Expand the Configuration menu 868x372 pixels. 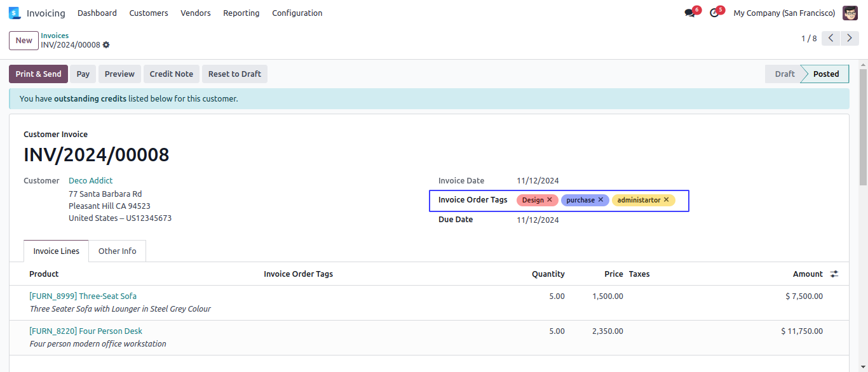[x=297, y=13]
